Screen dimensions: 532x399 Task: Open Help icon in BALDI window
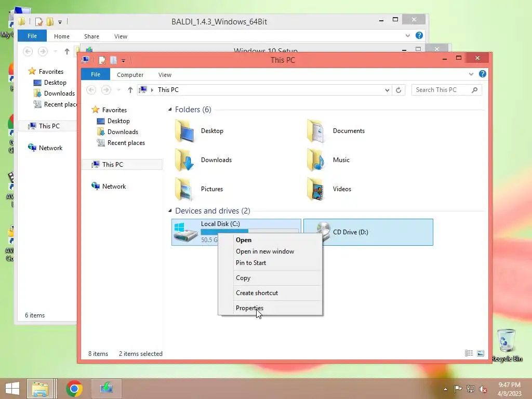click(419, 35)
